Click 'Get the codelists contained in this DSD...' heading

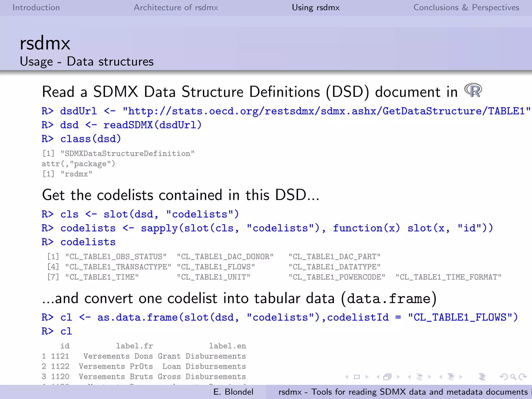point(181,195)
